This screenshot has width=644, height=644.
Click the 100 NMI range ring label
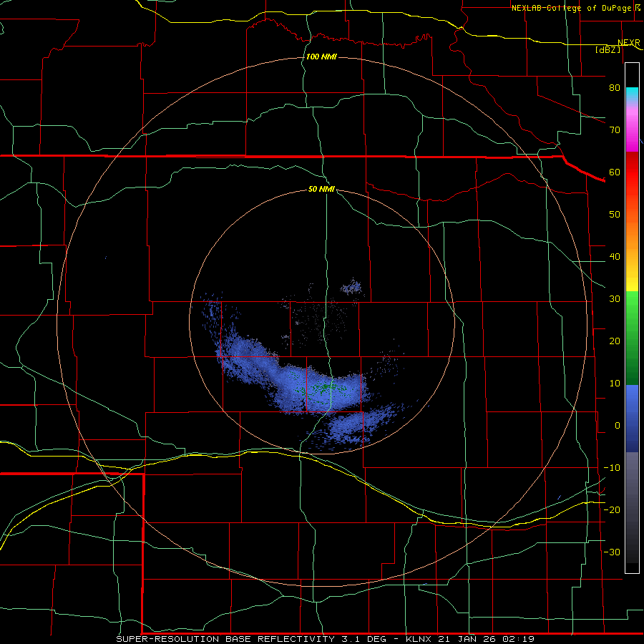pos(321,57)
